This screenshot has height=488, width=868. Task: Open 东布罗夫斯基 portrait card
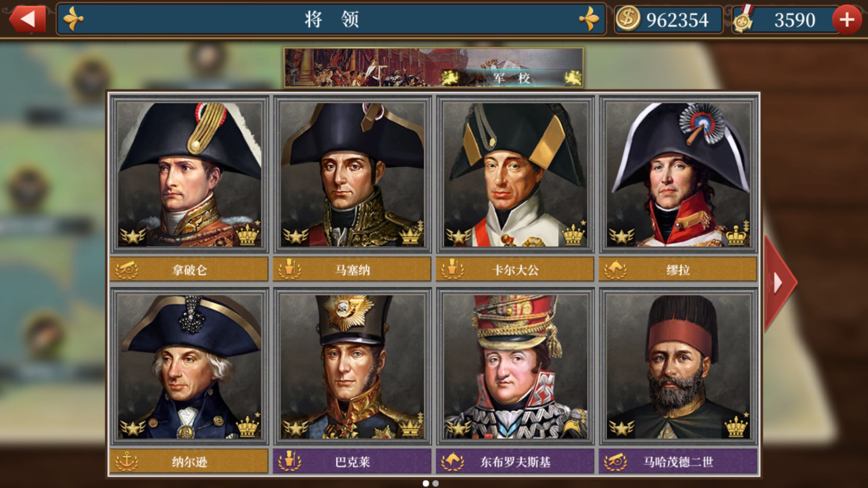click(x=515, y=367)
